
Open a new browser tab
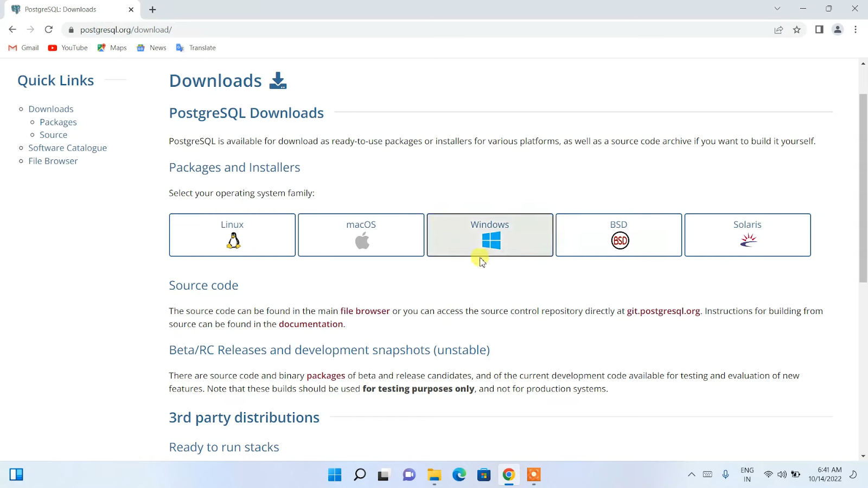152,9
